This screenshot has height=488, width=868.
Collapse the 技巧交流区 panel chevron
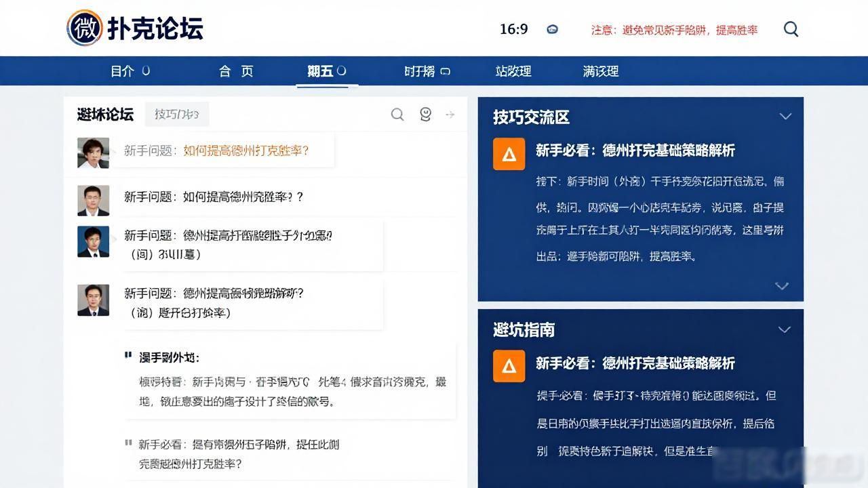785,117
